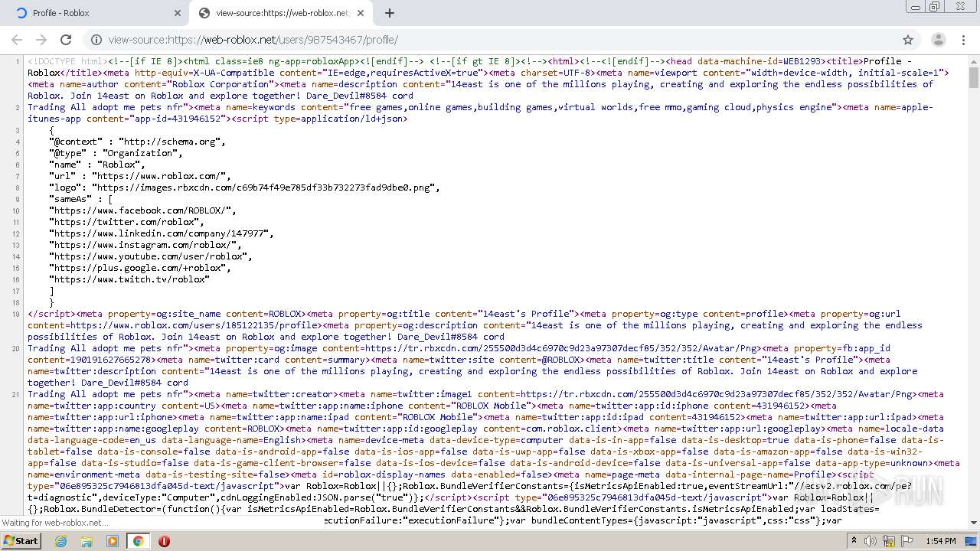
Task: Restore down the Chrome window
Action: point(934,6)
